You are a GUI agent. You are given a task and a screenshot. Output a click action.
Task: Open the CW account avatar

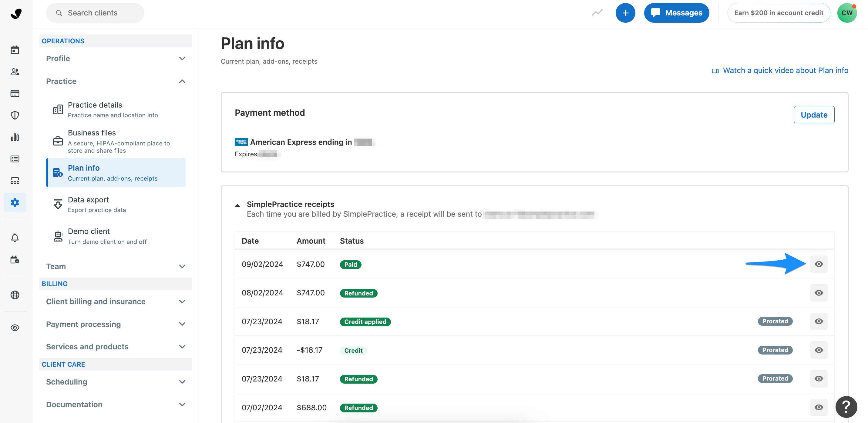click(x=847, y=13)
